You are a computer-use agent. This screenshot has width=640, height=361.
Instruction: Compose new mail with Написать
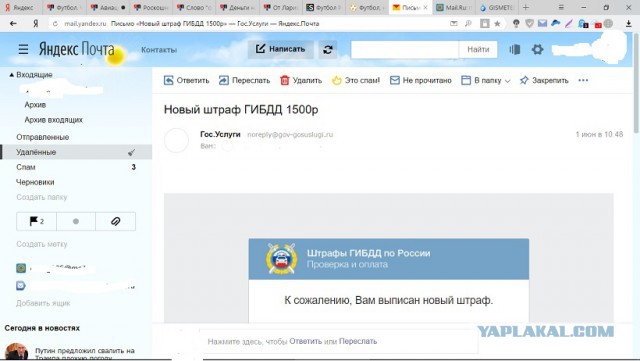(280, 49)
